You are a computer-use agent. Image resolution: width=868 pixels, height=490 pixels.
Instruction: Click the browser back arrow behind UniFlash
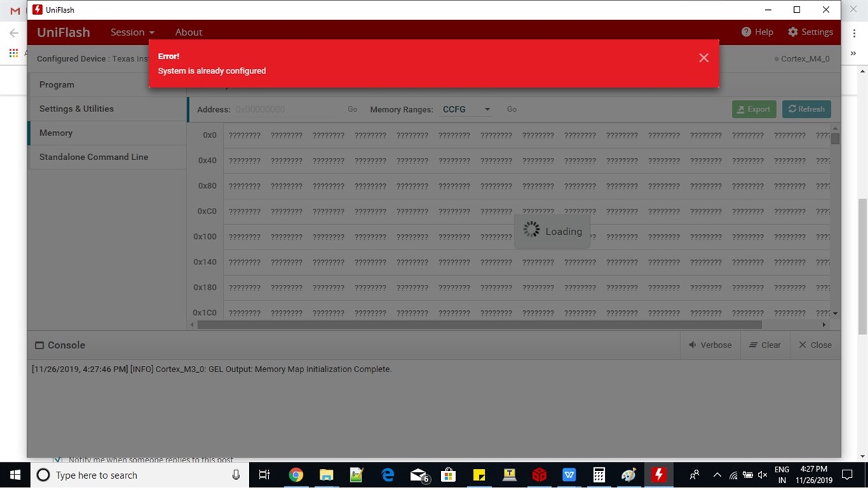coord(13,32)
